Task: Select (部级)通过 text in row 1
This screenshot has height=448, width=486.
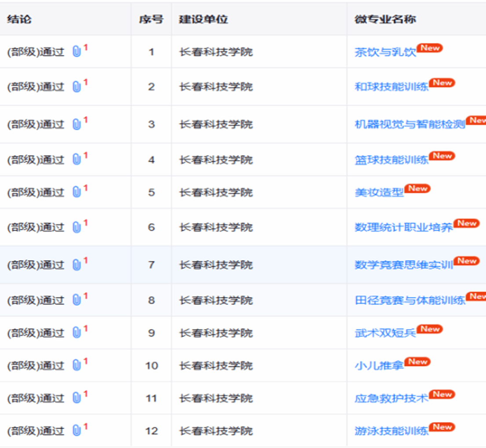Action: 36,52
